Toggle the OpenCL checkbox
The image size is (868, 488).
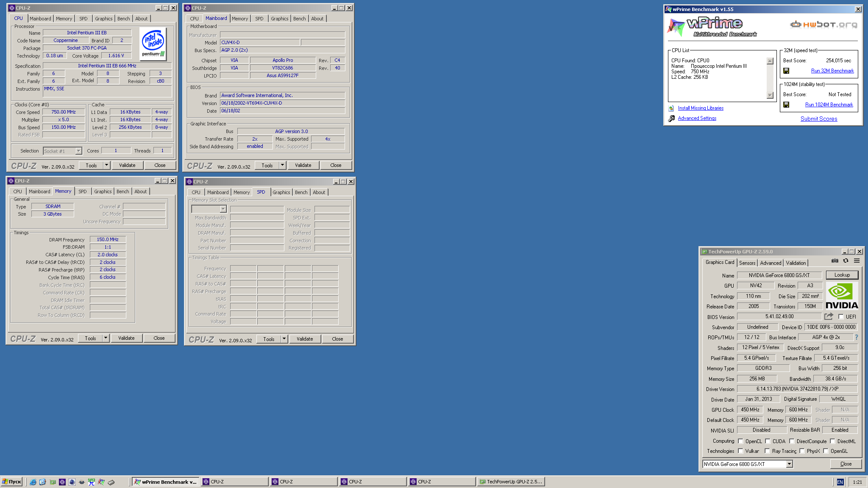tap(740, 441)
